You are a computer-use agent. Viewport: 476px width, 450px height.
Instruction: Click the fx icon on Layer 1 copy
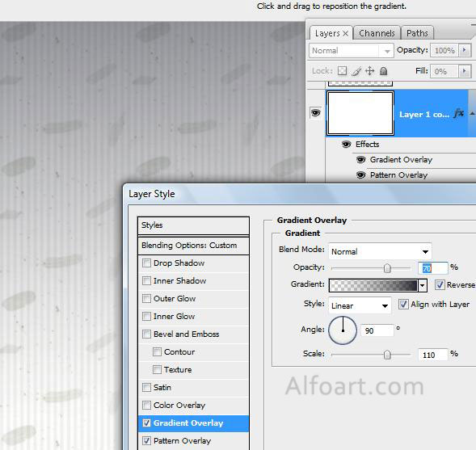pyautogui.click(x=459, y=113)
